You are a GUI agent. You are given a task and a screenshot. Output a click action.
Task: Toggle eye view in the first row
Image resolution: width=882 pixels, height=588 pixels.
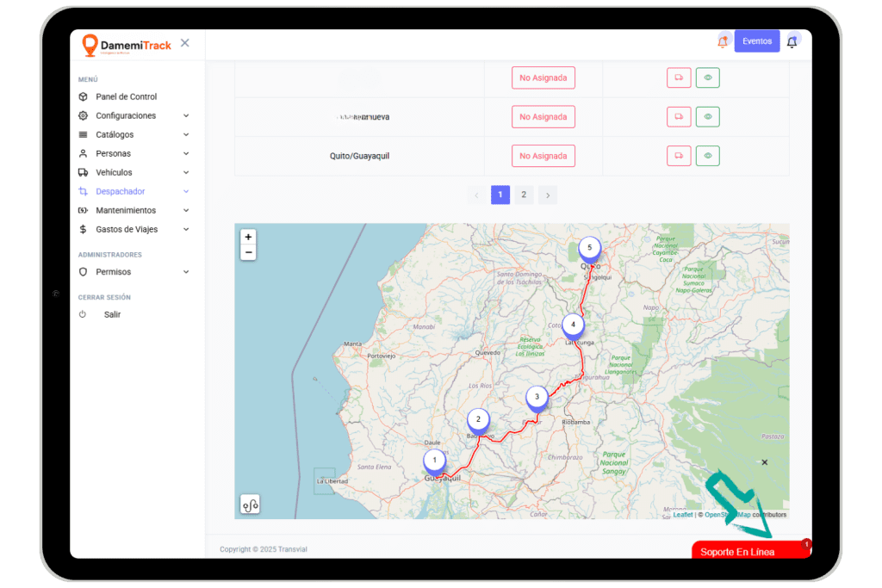(x=707, y=77)
